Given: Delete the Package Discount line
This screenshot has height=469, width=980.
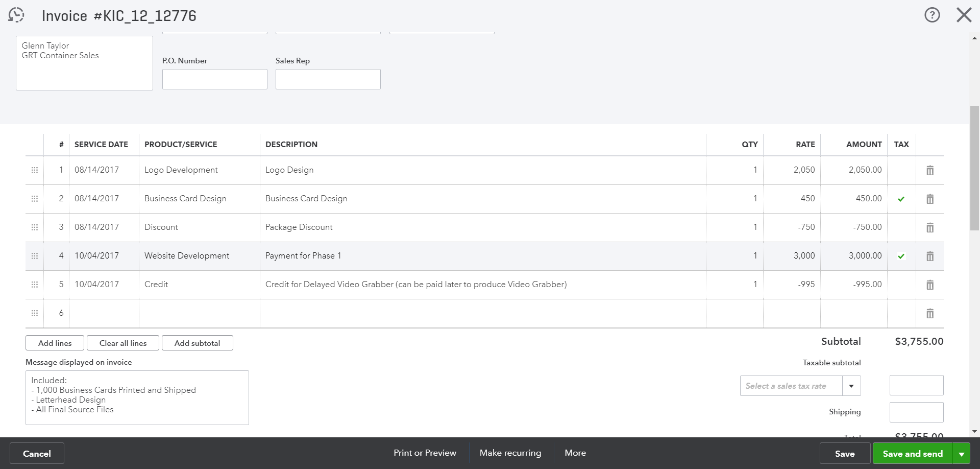Looking at the screenshot, I should [930, 228].
